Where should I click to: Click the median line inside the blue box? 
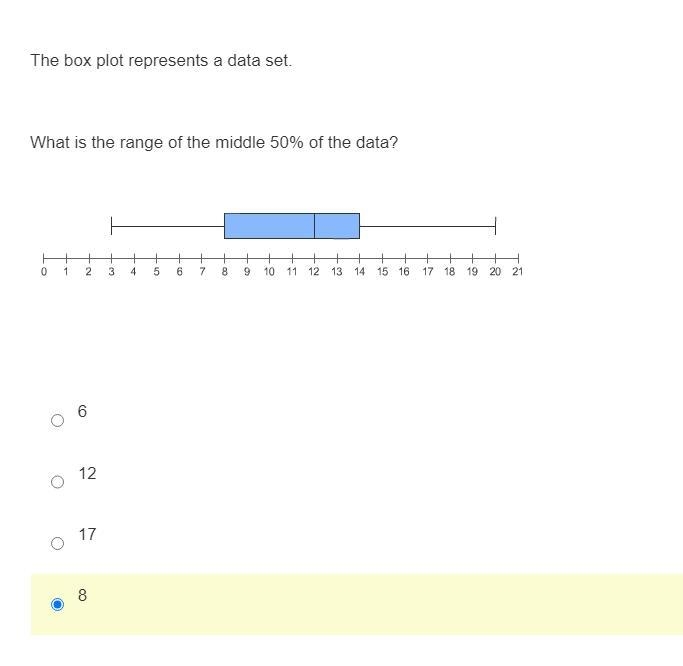coord(314,226)
